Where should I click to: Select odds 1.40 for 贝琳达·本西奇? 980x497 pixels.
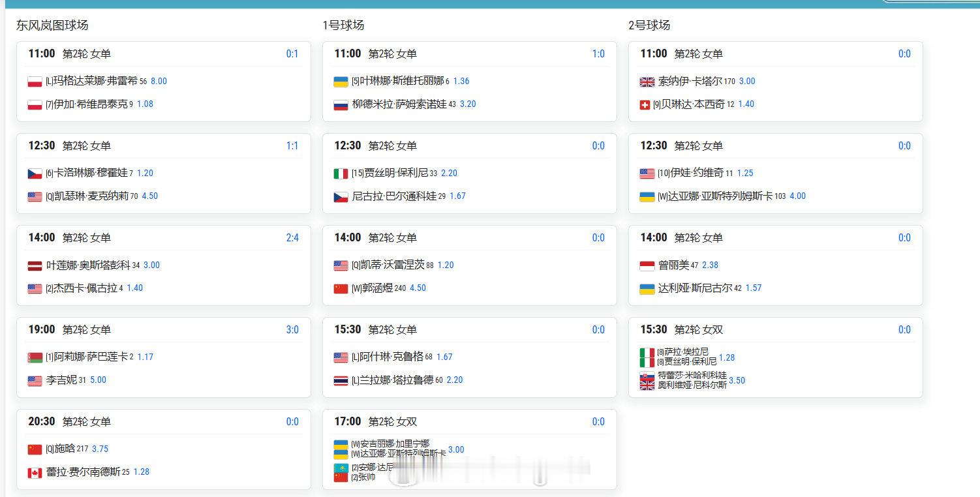click(746, 104)
